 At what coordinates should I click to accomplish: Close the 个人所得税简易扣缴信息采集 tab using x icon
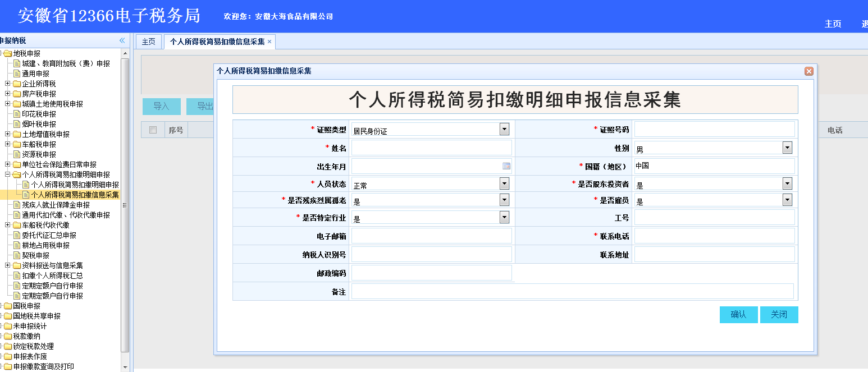(x=269, y=42)
